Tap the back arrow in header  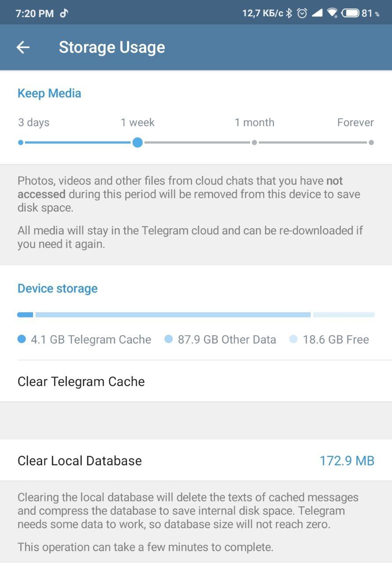[23, 48]
